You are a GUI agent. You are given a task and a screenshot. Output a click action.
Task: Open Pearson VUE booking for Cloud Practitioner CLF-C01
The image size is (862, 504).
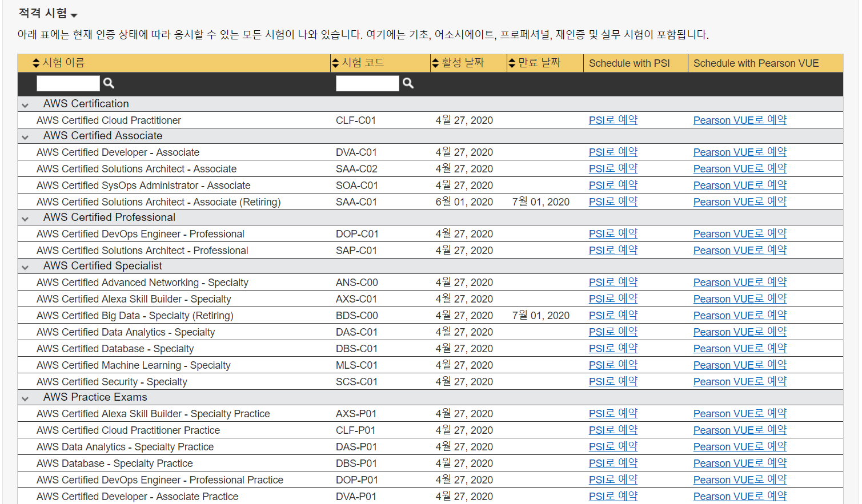click(740, 120)
